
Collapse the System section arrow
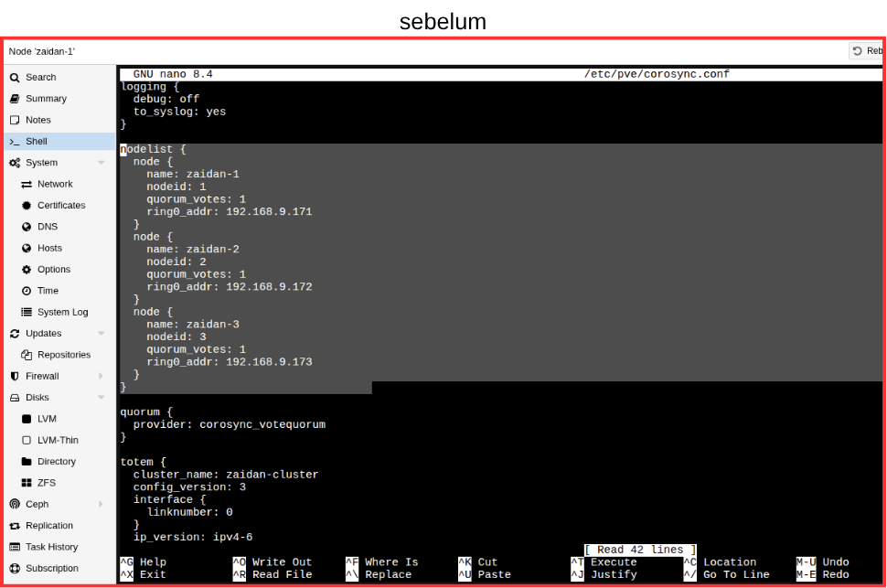click(x=101, y=163)
